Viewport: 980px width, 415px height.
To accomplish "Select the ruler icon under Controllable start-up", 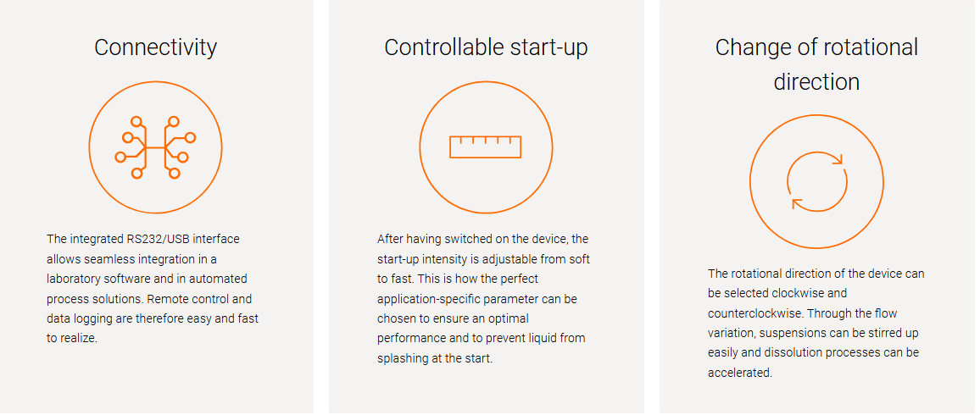I will pos(486,148).
